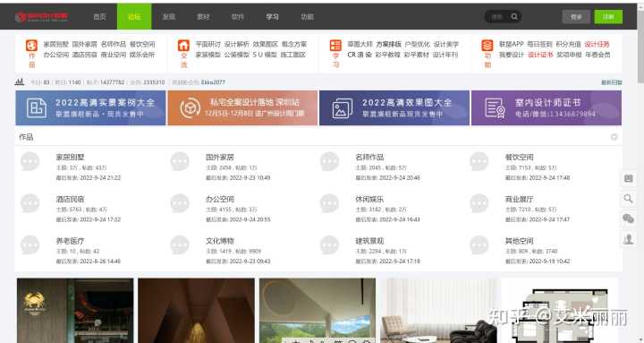Open the 文化博物 forum title

220,241
